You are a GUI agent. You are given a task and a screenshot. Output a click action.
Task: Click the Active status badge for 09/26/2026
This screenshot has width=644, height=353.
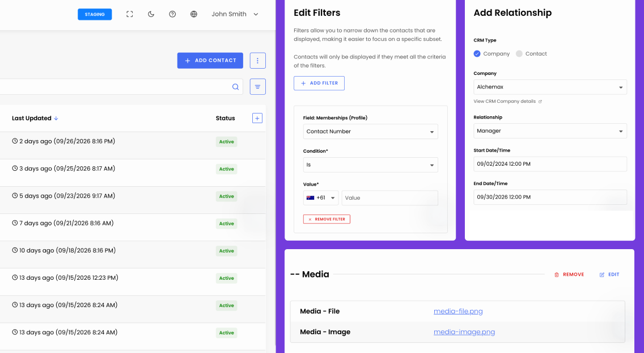pyautogui.click(x=226, y=142)
